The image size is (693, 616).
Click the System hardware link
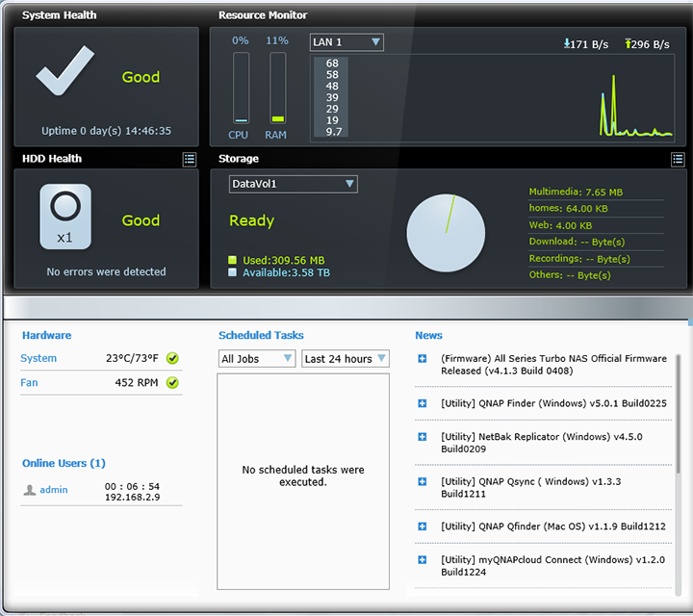click(38, 358)
